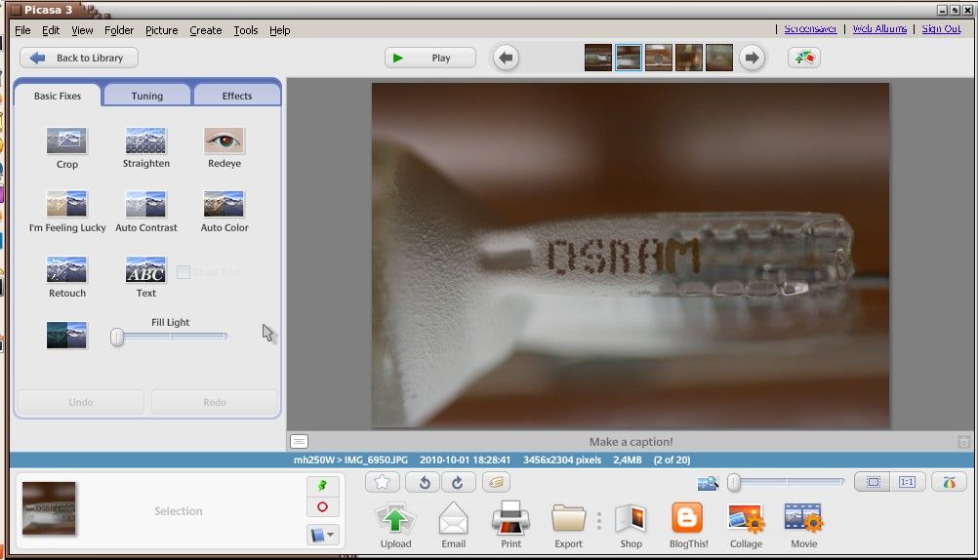Click the Redo button
The height and width of the screenshot is (560, 978).
[x=215, y=402]
